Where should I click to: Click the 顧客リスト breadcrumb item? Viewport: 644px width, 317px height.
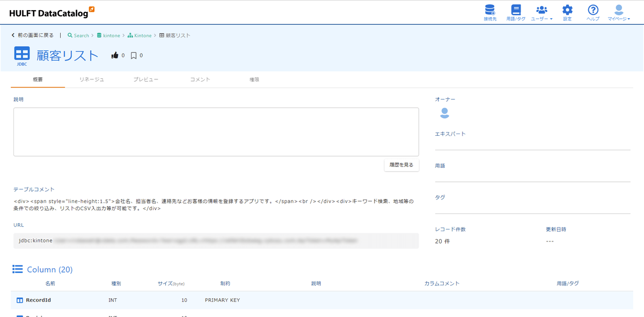click(x=175, y=35)
